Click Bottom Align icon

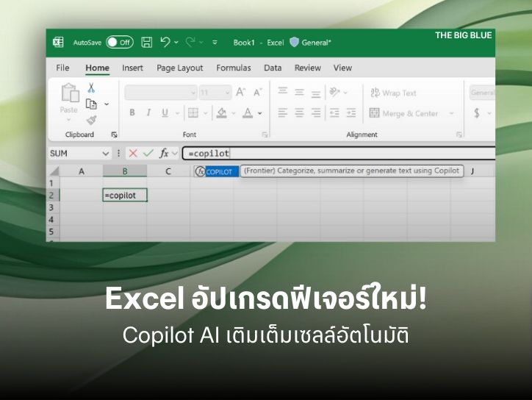click(x=316, y=93)
